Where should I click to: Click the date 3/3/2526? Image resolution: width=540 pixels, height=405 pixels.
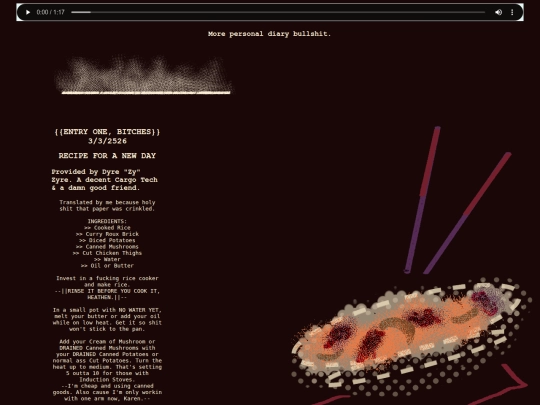point(107,141)
